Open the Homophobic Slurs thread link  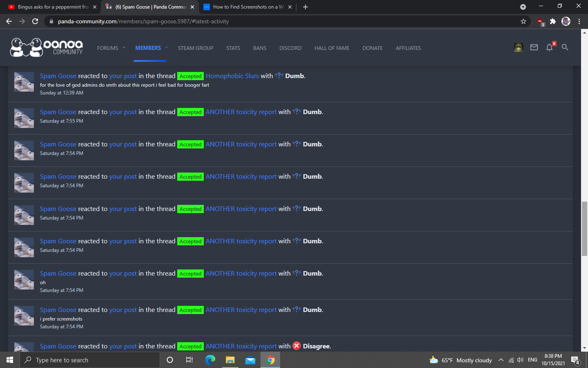click(232, 76)
